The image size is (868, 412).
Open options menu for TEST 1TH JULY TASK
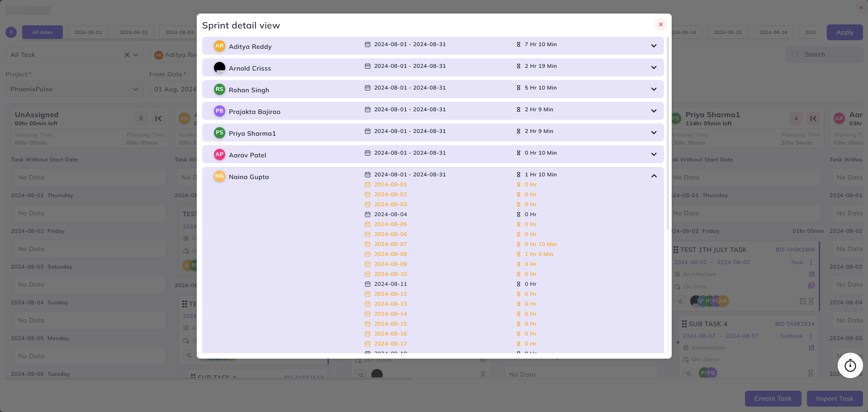coord(811,262)
